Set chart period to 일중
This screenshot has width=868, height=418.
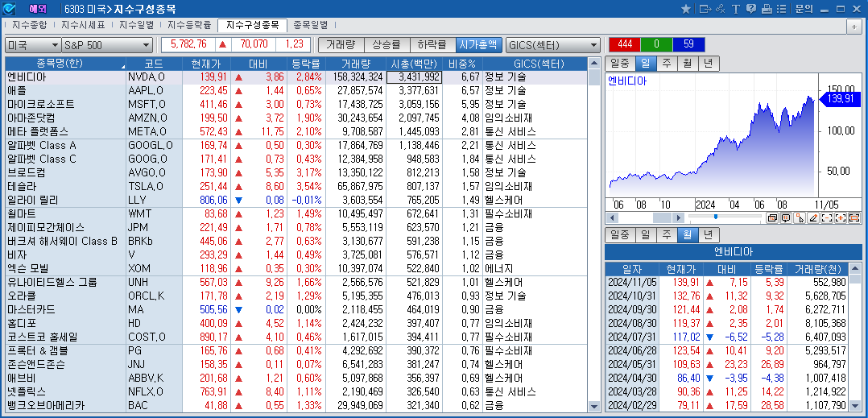619,64
